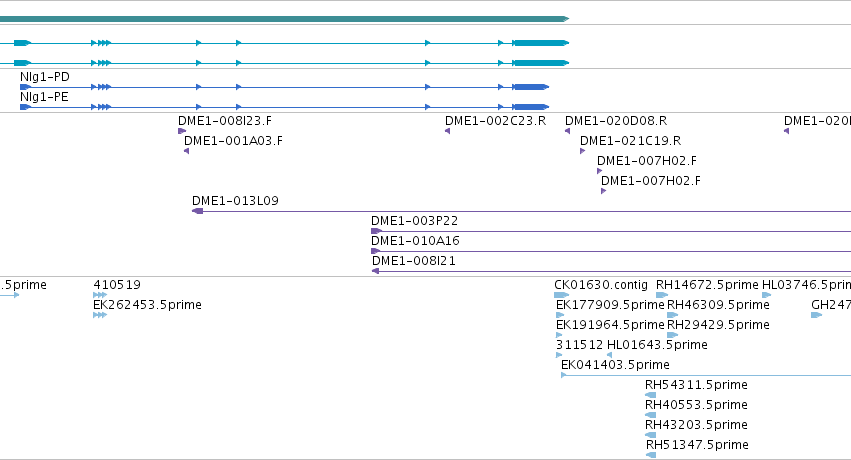Image resolution: width=851 pixels, height=460 pixels.
Task: Click the EK262453.5prime EST label
Action: [x=147, y=305]
